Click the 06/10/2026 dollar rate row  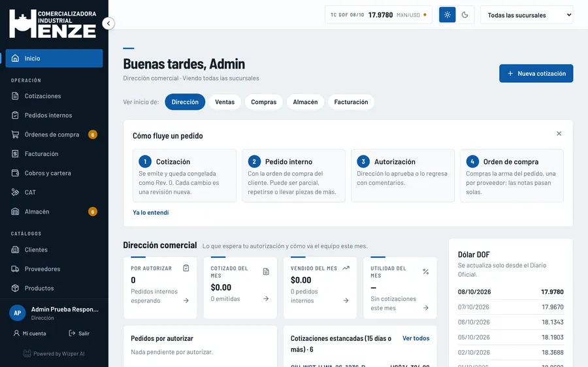coord(511,322)
